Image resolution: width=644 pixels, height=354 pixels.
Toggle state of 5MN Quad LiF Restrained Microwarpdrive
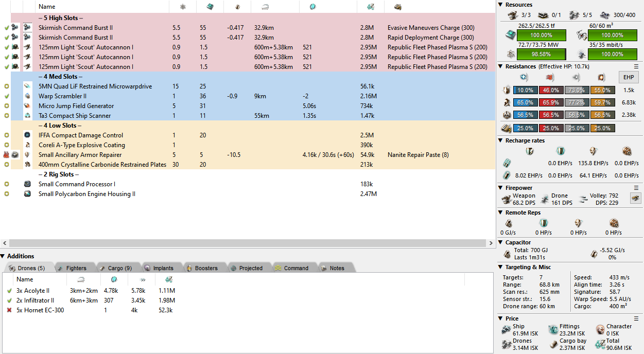(x=7, y=86)
